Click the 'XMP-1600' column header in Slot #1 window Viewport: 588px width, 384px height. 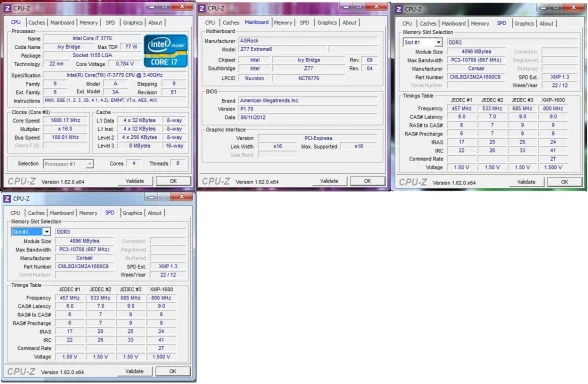click(553, 100)
